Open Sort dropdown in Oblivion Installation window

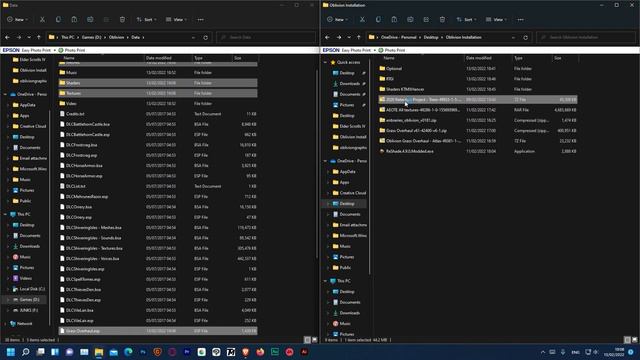click(x=466, y=20)
